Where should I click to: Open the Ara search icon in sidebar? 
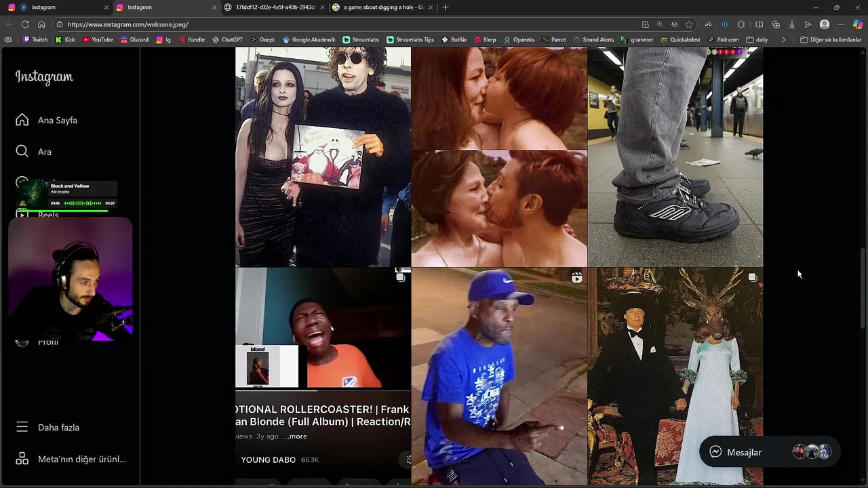tap(22, 151)
